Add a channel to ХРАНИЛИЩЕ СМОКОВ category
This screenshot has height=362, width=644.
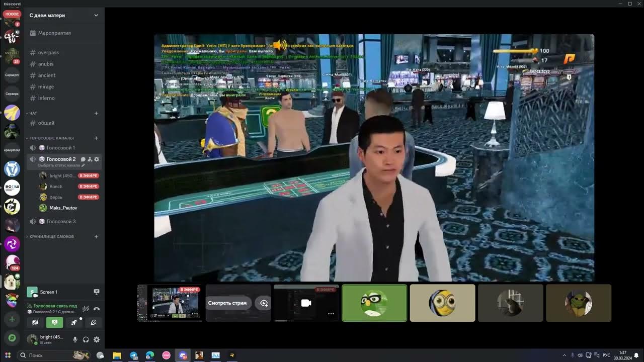pyautogui.click(x=96, y=236)
